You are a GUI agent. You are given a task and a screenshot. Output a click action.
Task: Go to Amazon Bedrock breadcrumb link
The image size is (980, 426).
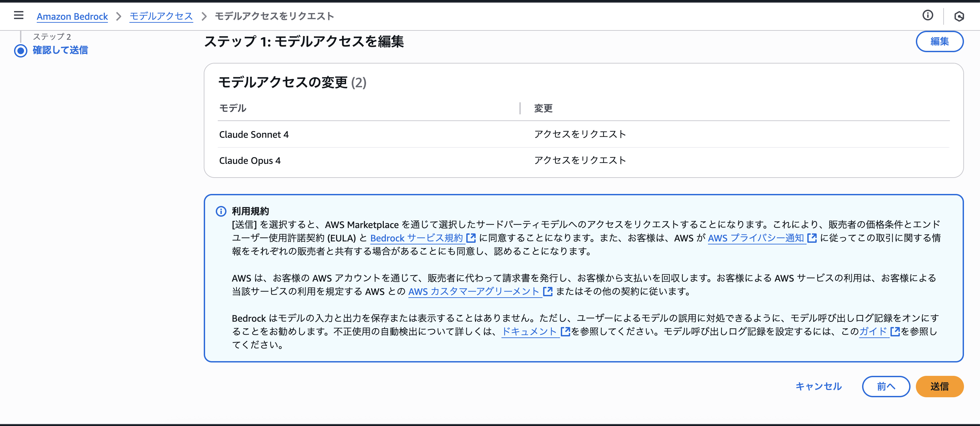(x=72, y=16)
